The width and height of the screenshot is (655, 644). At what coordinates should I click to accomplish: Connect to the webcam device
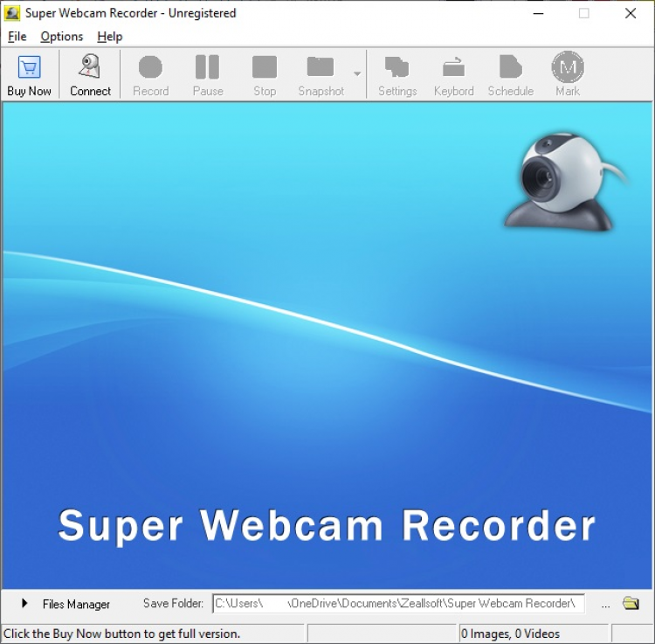[x=90, y=68]
